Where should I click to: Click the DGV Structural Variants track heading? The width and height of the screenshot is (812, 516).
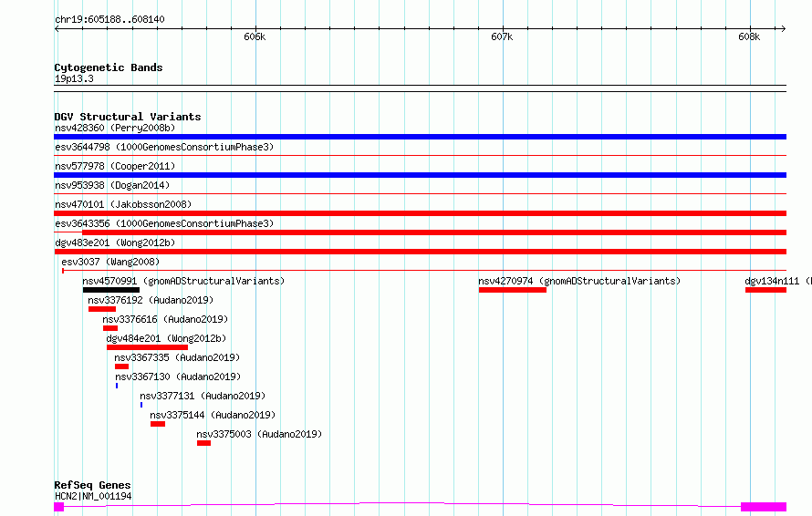coord(128,117)
